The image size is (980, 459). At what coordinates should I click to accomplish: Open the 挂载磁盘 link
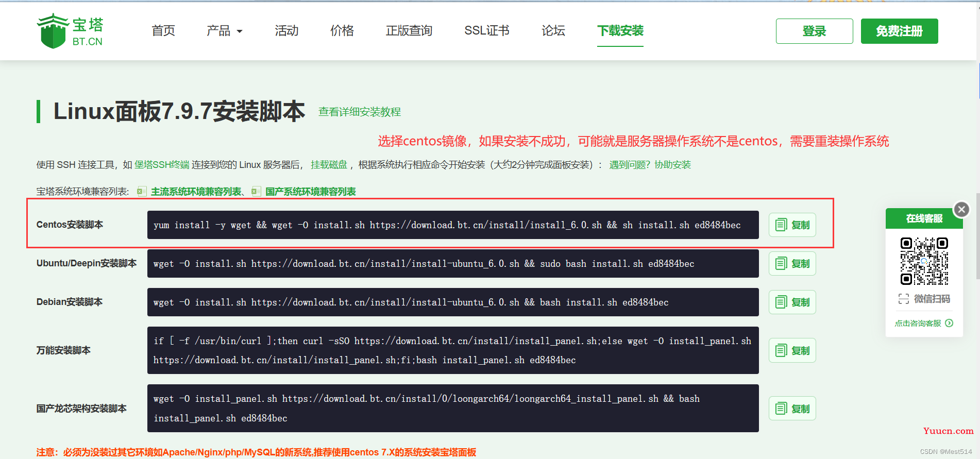(329, 165)
